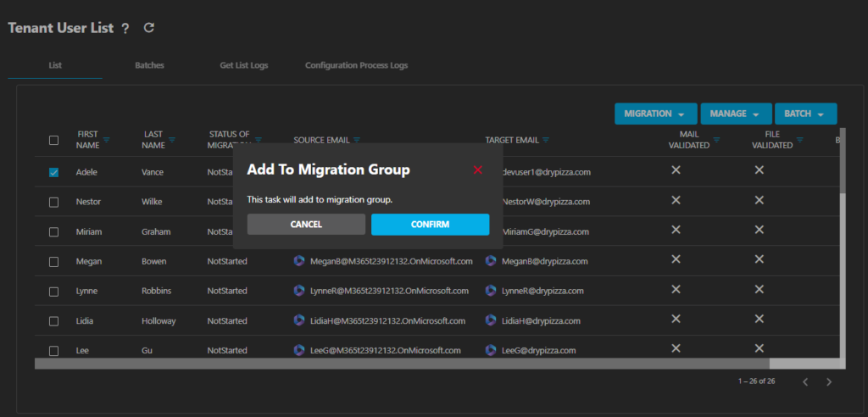Open the MIGRATION dropdown
Viewport: 868px width, 417px height.
pos(656,114)
